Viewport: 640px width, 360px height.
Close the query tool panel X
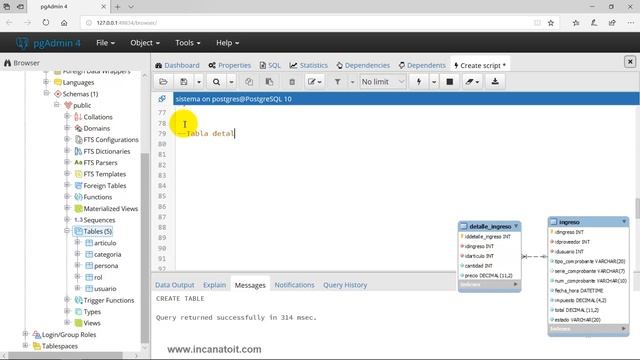[x=630, y=62]
